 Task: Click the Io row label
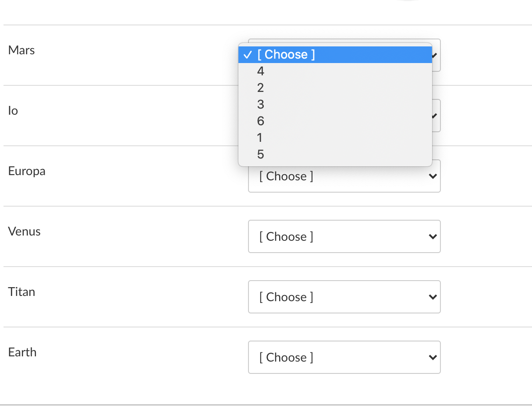[x=13, y=111]
